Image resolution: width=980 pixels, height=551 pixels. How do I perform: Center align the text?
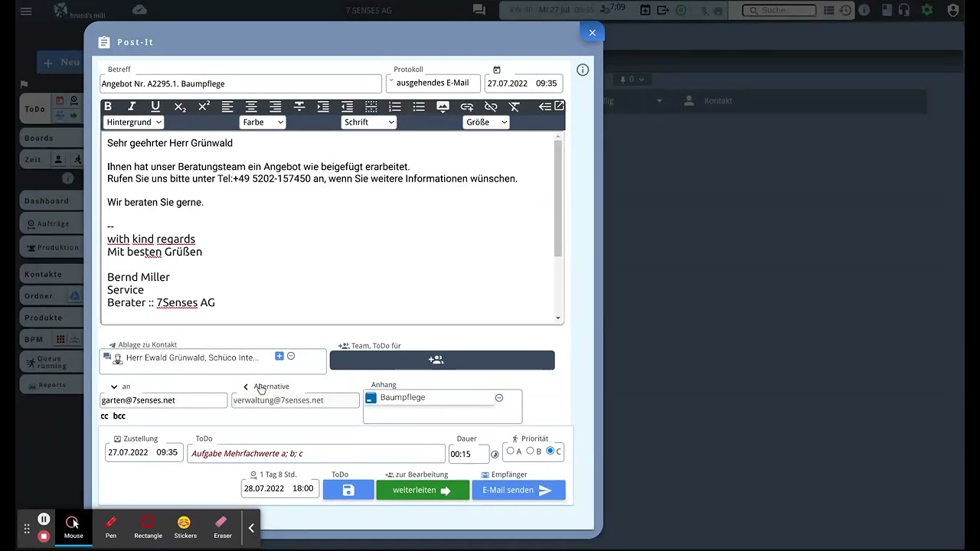[251, 106]
